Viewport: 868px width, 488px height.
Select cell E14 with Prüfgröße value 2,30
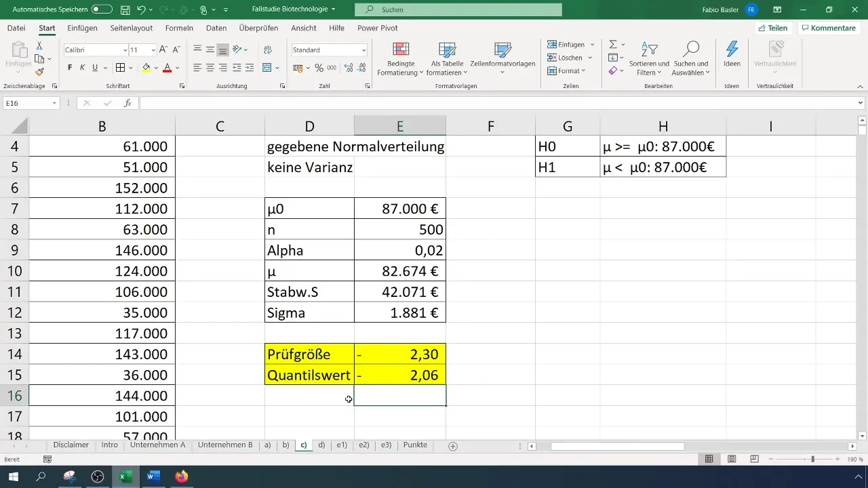400,354
